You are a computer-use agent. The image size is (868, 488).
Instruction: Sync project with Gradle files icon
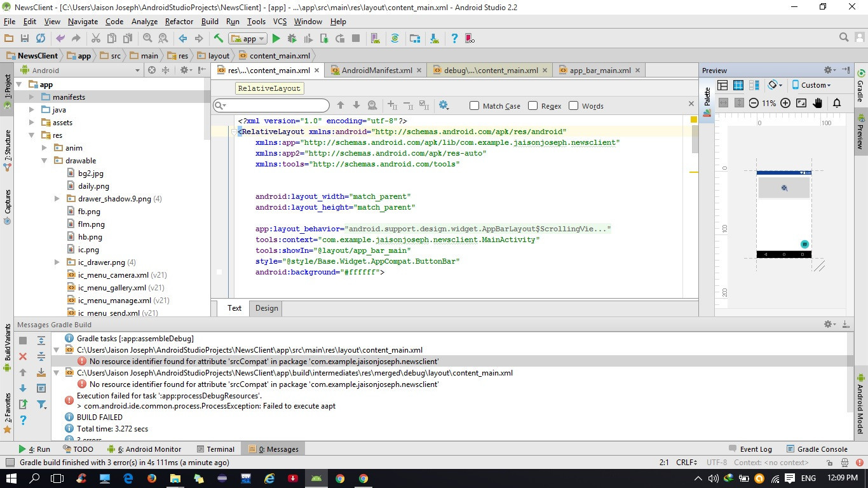pyautogui.click(x=395, y=38)
